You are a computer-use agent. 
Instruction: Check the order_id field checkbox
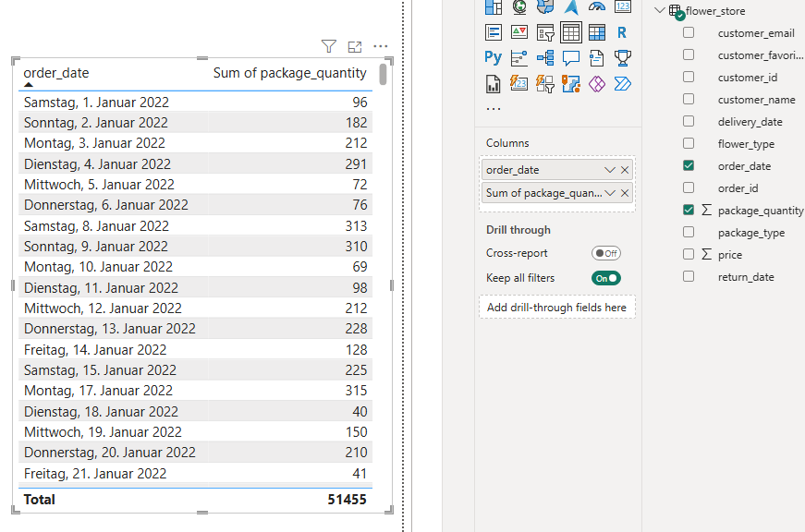click(x=689, y=187)
